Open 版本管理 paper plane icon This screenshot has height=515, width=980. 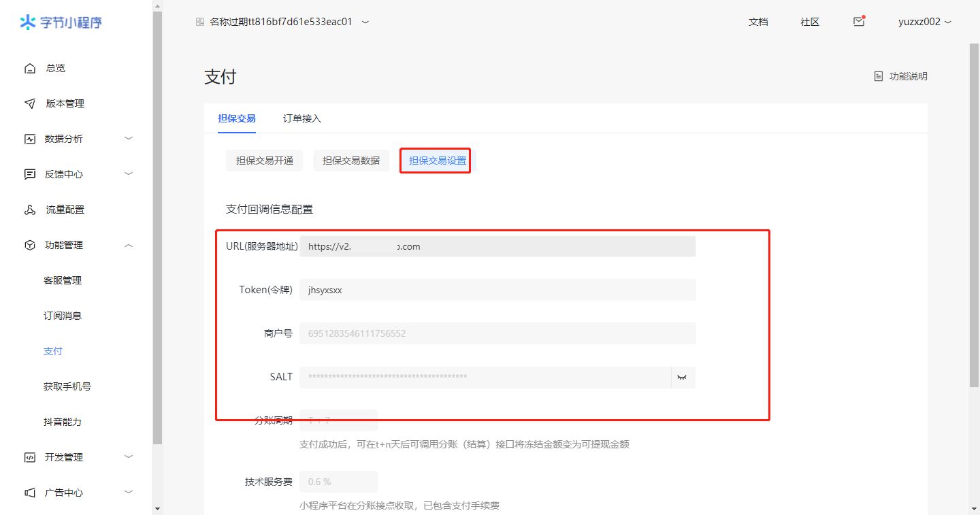(30, 103)
